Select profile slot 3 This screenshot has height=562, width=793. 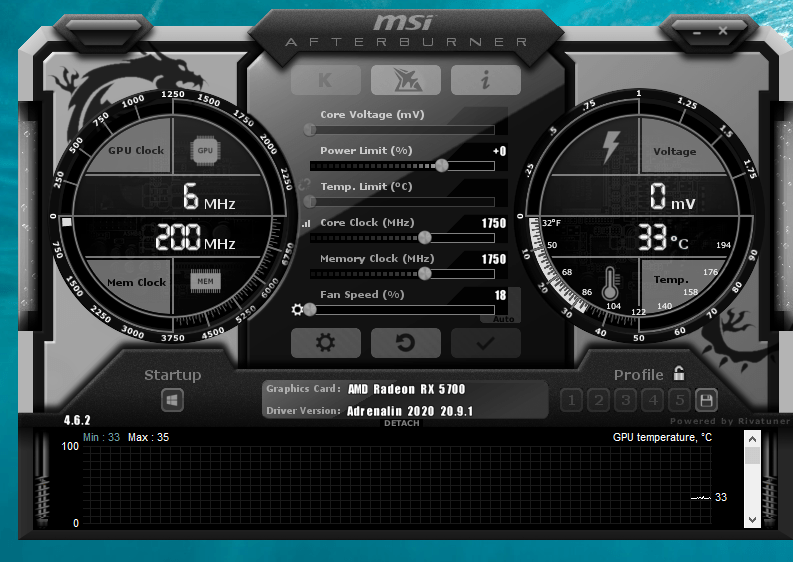626,401
